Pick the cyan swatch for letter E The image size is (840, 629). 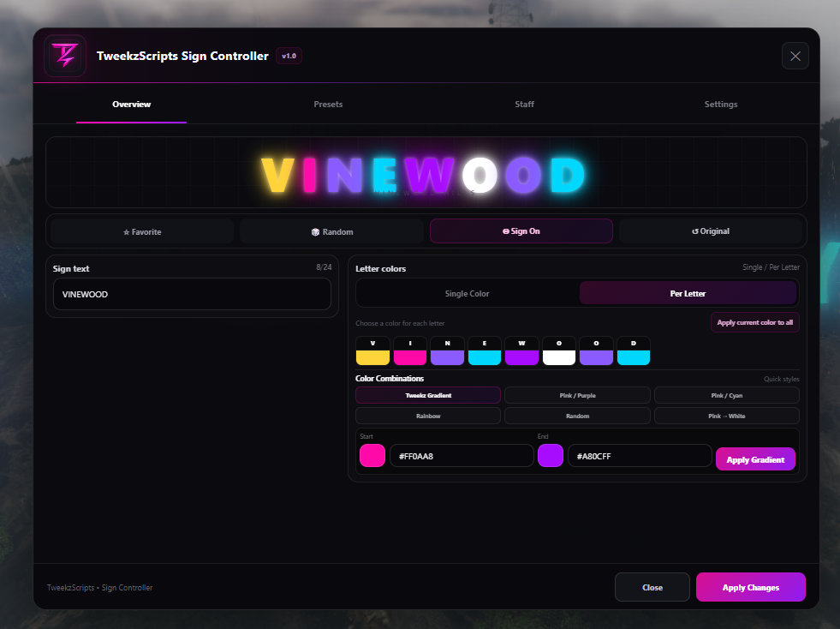pyautogui.click(x=485, y=357)
